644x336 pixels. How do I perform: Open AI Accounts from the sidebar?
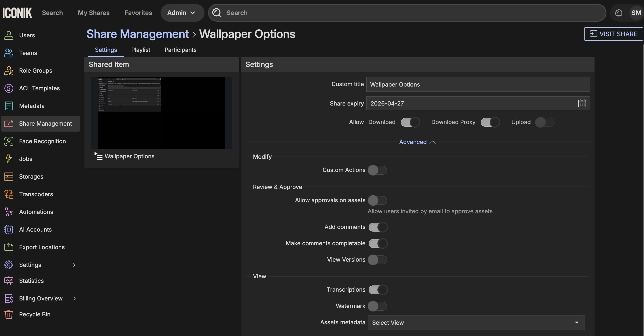pyautogui.click(x=35, y=229)
